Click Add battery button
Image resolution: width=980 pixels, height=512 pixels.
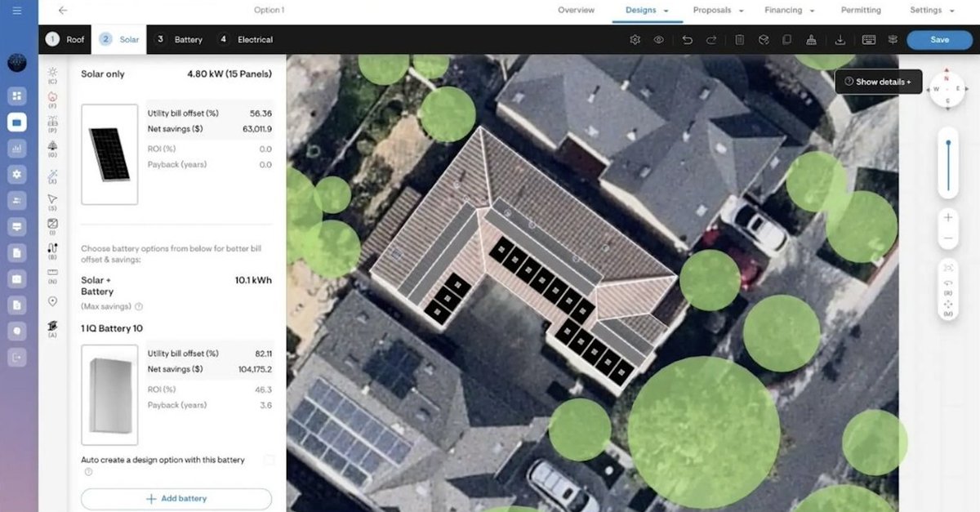point(176,498)
